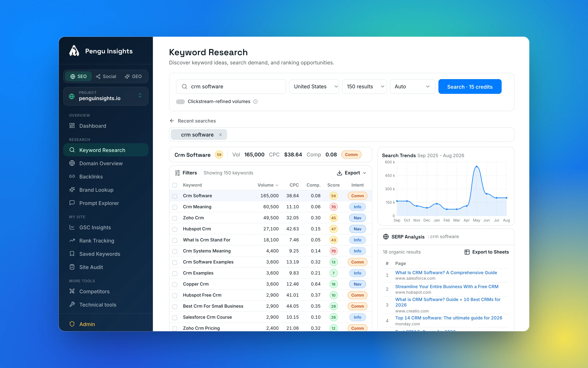The height and width of the screenshot is (368, 588).
Task: Click the project globe icon for penguinsights.io
Action: (x=72, y=96)
